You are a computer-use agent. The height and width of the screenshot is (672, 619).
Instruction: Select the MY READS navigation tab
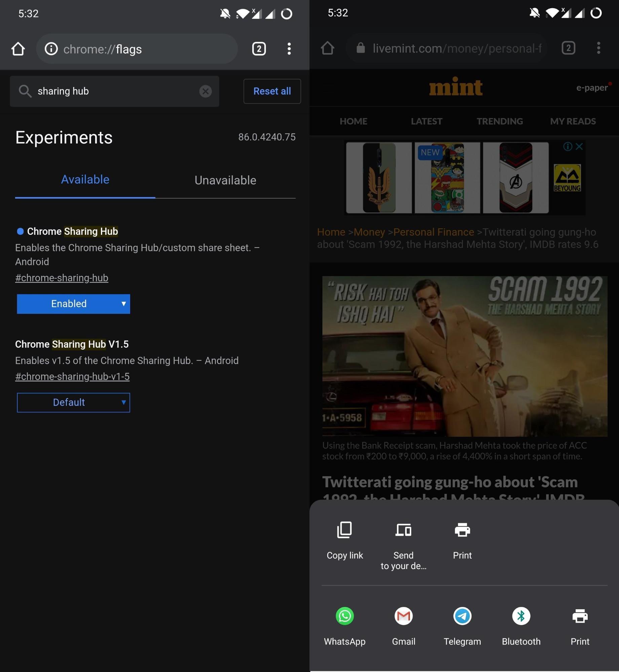point(573,121)
